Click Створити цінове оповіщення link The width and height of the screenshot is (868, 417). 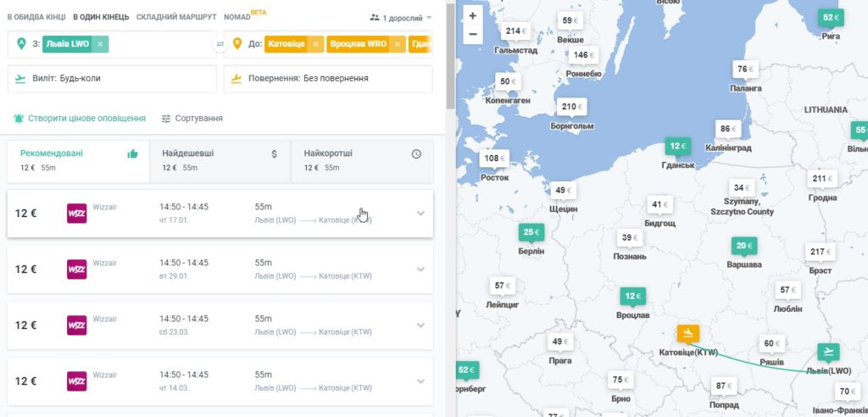(80, 119)
